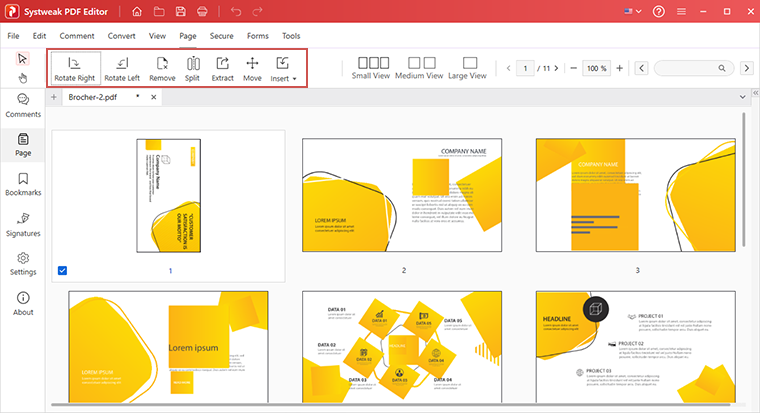This screenshot has height=413, width=760.
Task: Switch to Large View layout
Action: [467, 68]
